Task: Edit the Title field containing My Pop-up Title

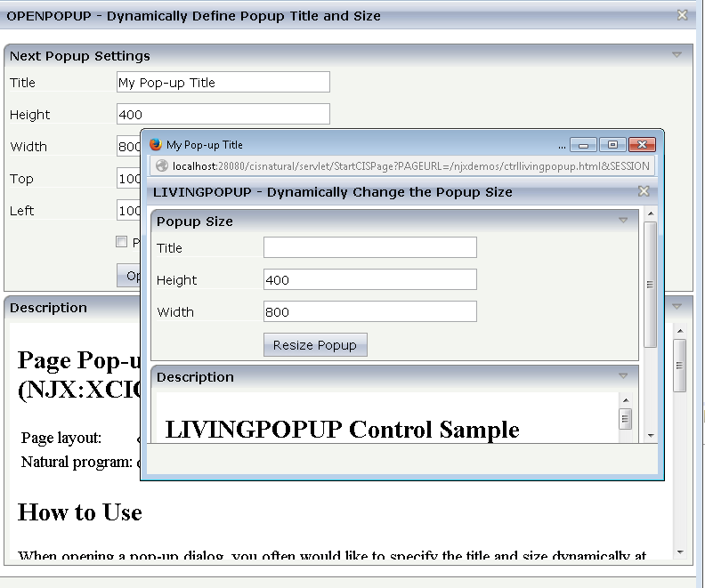Action: pyautogui.click(x=223, y=82)
